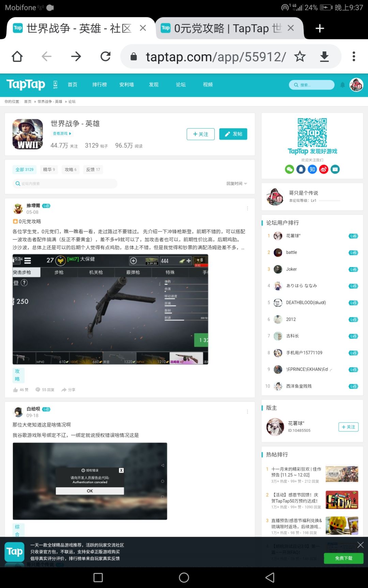Open the 首页 navigation item

tap(72, 85)
